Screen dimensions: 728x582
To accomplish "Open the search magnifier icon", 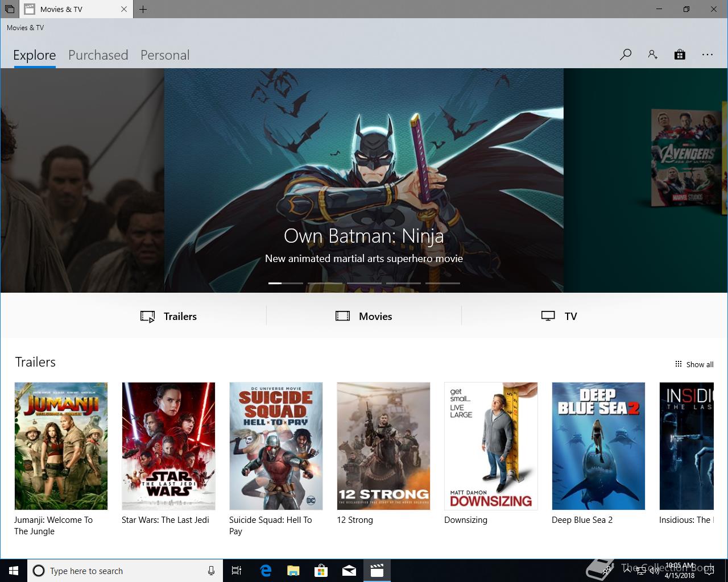I will pos(626,55).
